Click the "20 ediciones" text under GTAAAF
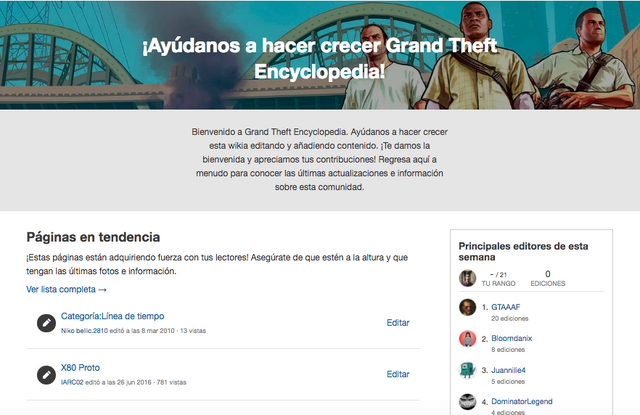The image size is (640, 415). click(x=509, y=318)
